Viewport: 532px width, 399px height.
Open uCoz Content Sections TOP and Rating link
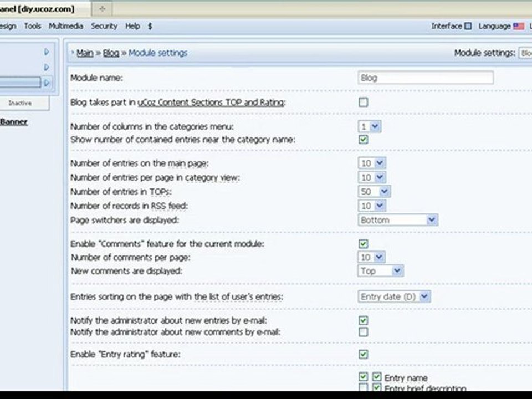(211, 102)
